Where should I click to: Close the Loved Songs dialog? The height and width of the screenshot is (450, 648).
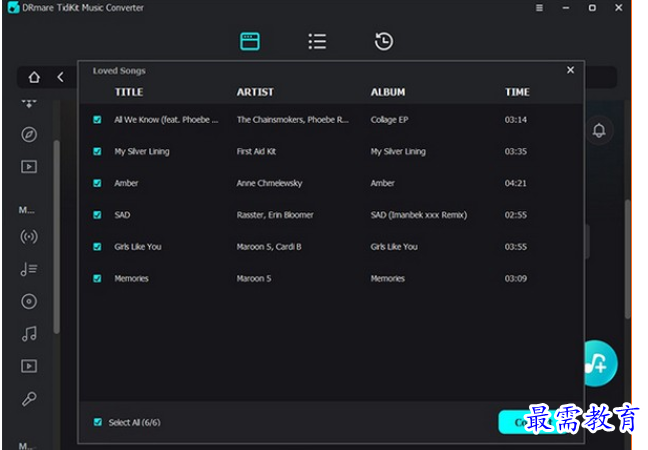(x=570, y=70)
